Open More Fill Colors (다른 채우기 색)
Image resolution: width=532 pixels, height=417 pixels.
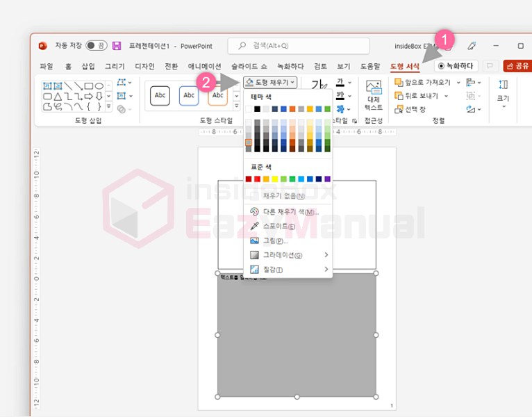click(289, 212)
